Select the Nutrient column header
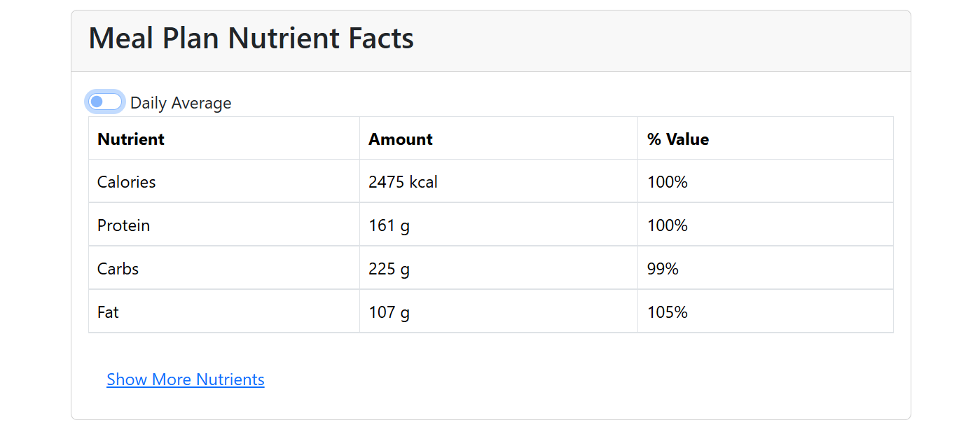 pos(131,139)
